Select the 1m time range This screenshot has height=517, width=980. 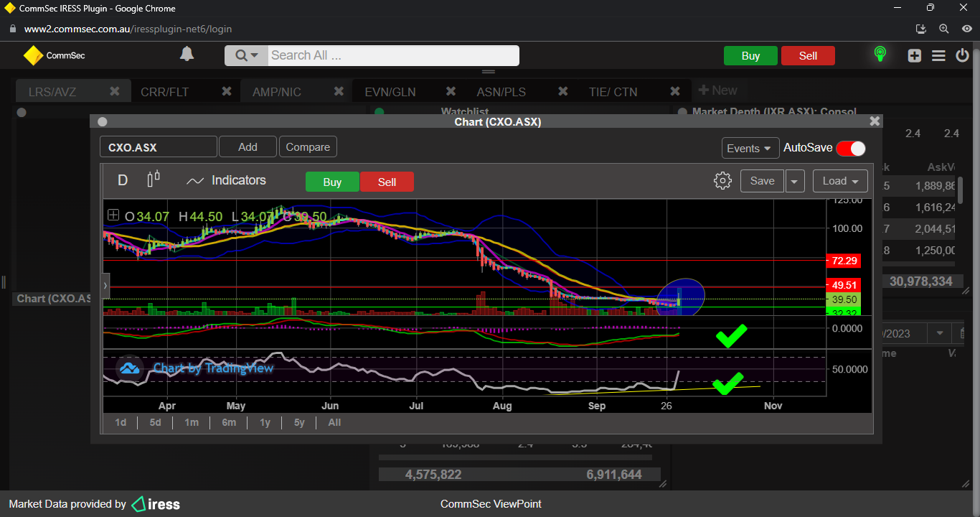192,422
